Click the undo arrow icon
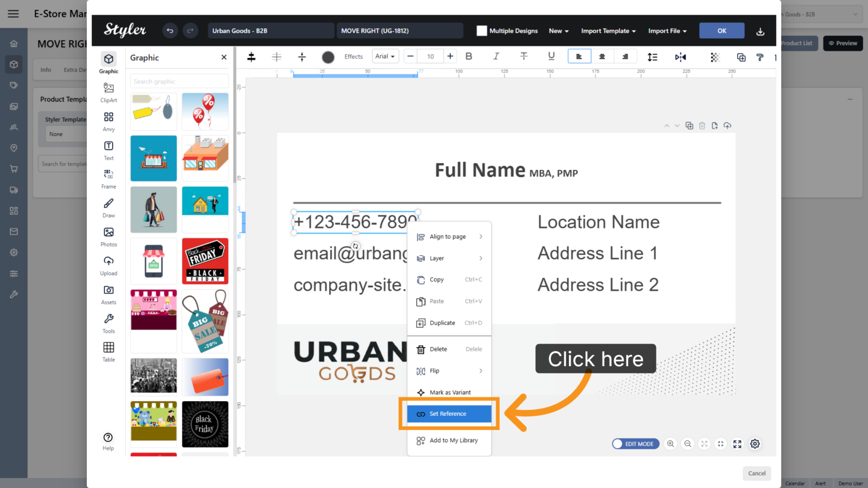 pyautogui.click(x=170, y=31)
